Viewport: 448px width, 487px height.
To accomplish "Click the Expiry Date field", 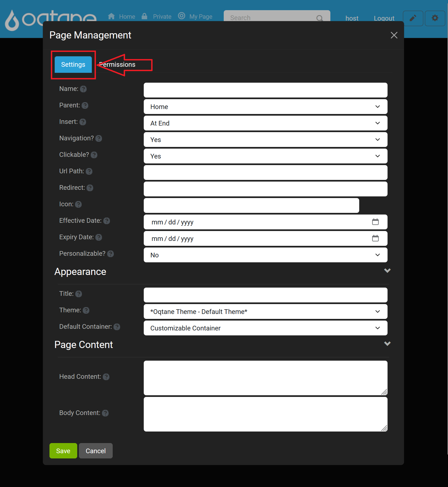I will (266, 238).
